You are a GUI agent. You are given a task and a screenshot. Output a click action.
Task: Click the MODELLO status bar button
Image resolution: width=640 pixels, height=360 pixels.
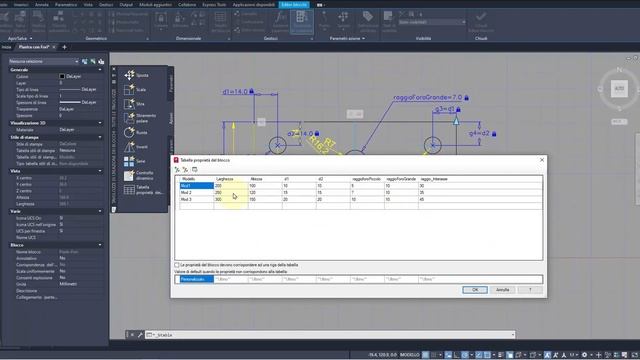tap(409, 355)
